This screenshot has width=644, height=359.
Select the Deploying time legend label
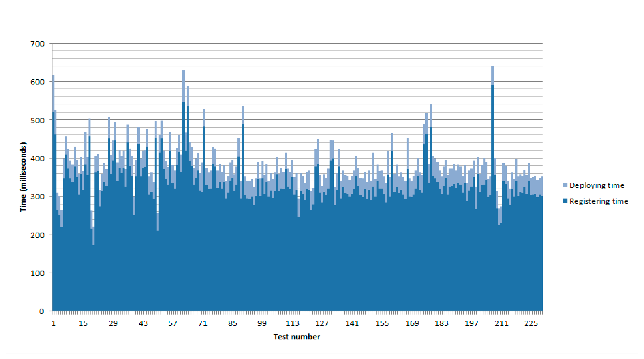[597, 185]
